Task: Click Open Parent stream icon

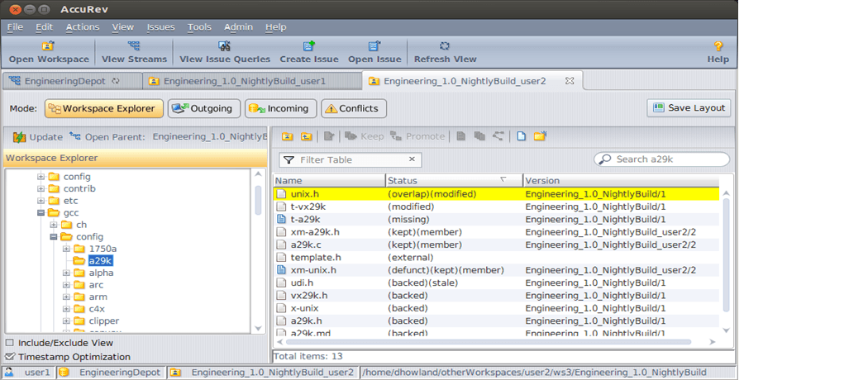Action: [x=74, y=136]
